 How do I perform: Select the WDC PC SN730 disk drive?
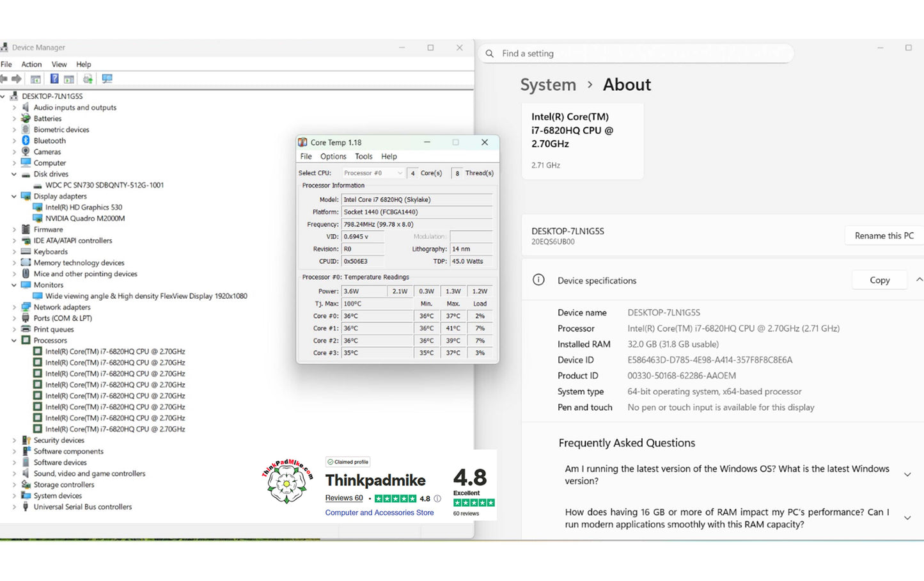(x=104, y=185)
